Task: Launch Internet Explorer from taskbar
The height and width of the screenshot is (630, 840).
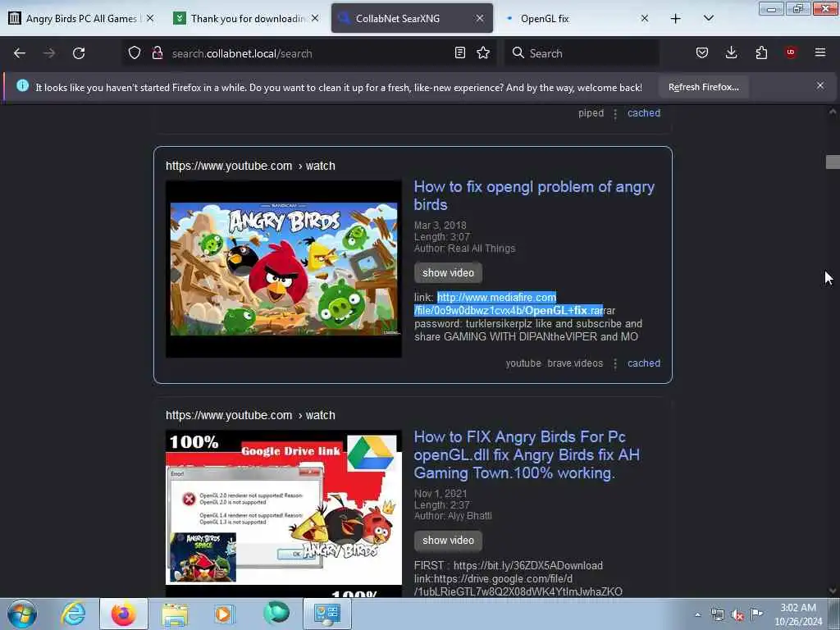Action: (x=72, y=614)
